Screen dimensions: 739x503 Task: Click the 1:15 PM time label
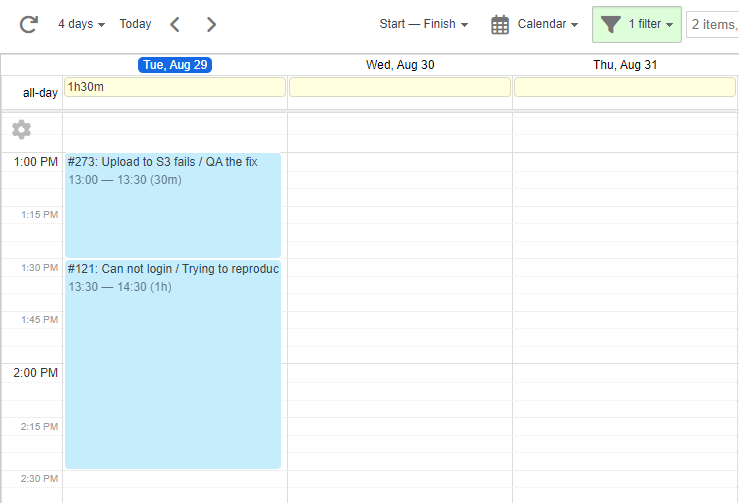[x=40, y=215]
